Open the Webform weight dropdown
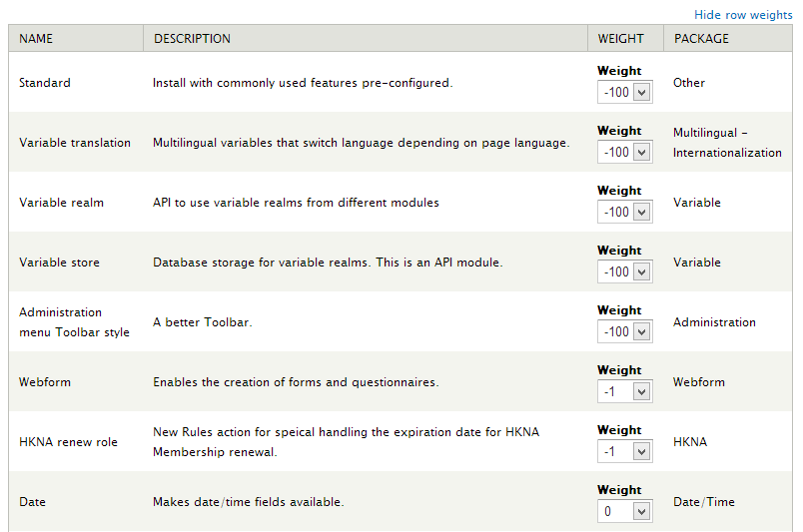Screen dimensions: 803x532 (x=624, y=391)
